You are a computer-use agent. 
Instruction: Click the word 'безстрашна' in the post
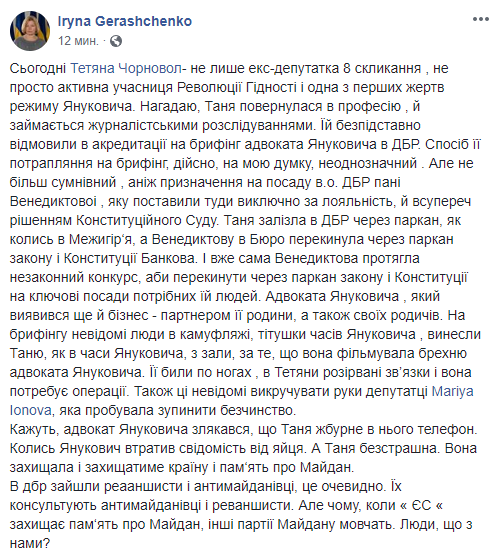(398, 448)
